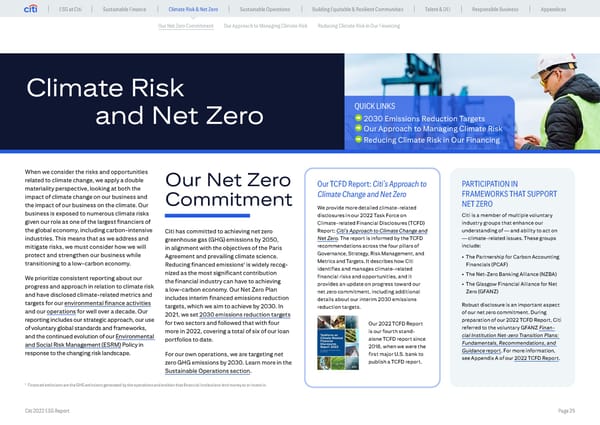
Task: Click the green bullet beside Our Approach to Managing Climate Risk
Action: (x=359, y=129)
